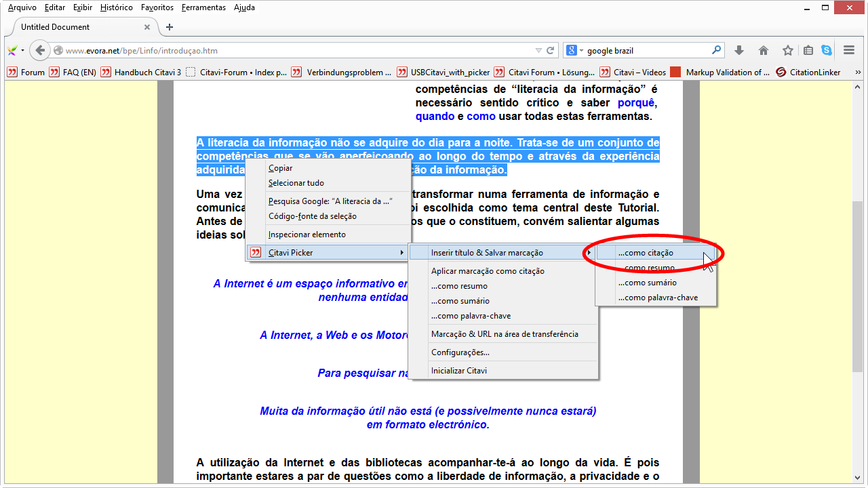Open the Citavi-Forum Index bookmark
Screen dimensions: 868x488
pyautogui.click(x=236, y=72)
